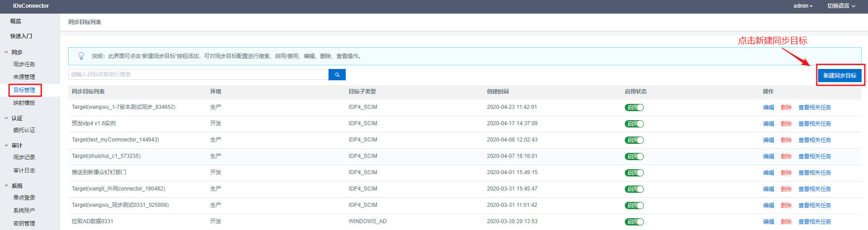
Task: Collapse the 审计 sidebar group
Action: (x=16, y=146)
